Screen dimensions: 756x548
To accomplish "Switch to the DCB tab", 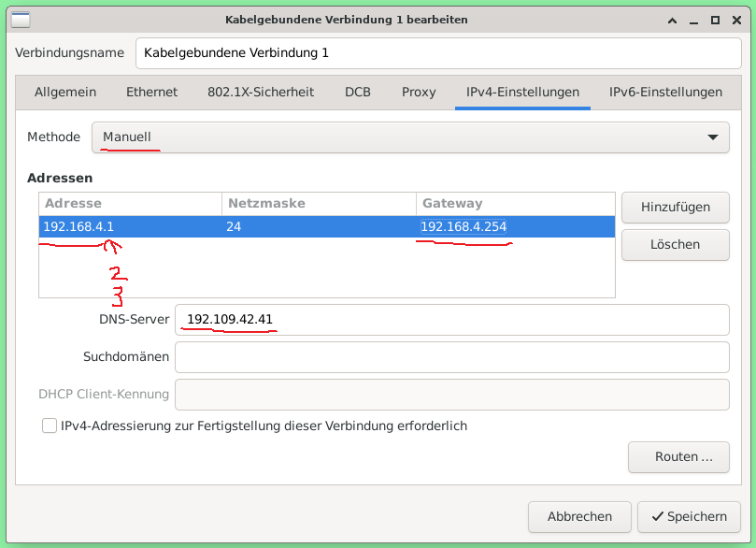I will coord(357,92).
